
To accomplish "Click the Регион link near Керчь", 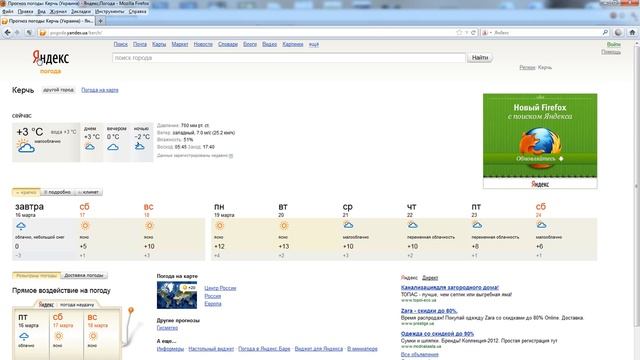I will pyautogui.click(x=527, y=67).
